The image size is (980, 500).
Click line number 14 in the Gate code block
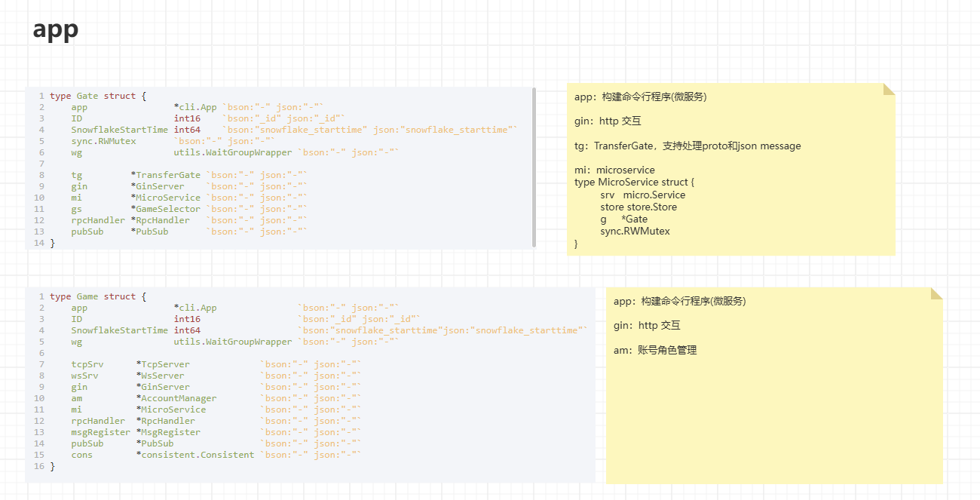point(39,243)
